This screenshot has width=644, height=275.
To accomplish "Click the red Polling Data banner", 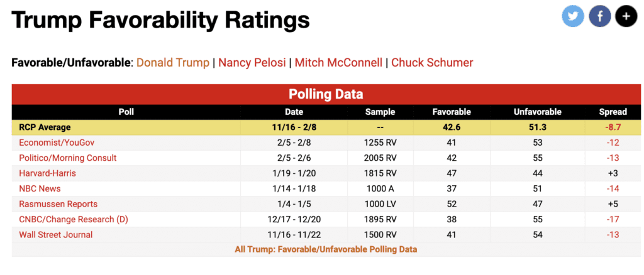I will point(326,94).
